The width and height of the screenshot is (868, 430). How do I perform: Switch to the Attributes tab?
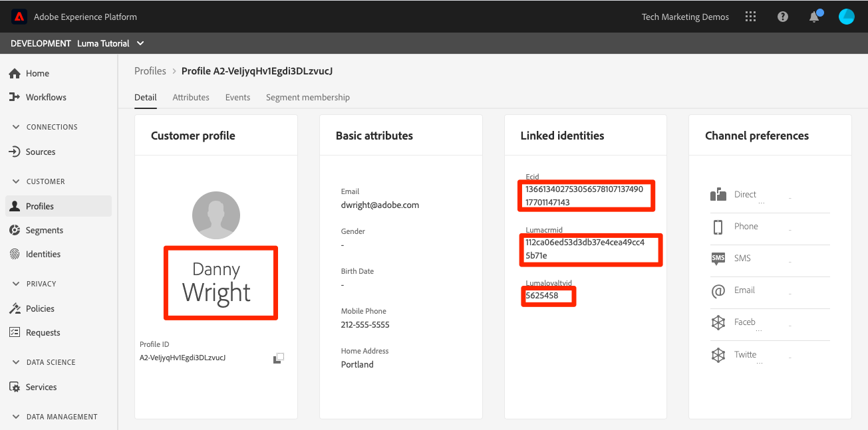(x=191, y=97)
